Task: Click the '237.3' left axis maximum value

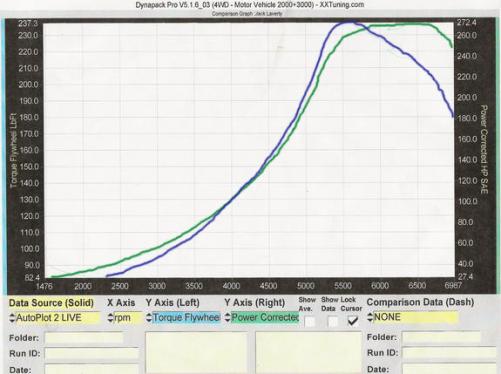Action: pyautogui.click(x=28, y=24)
